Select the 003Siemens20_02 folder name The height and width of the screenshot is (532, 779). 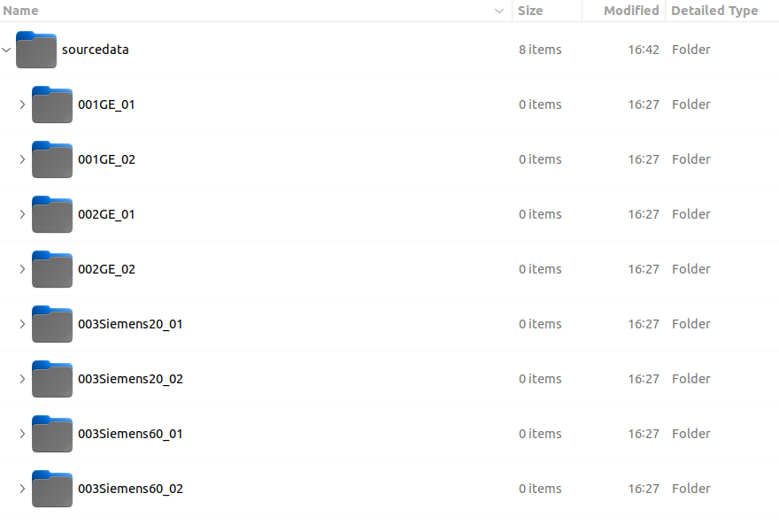pos(130,379)
